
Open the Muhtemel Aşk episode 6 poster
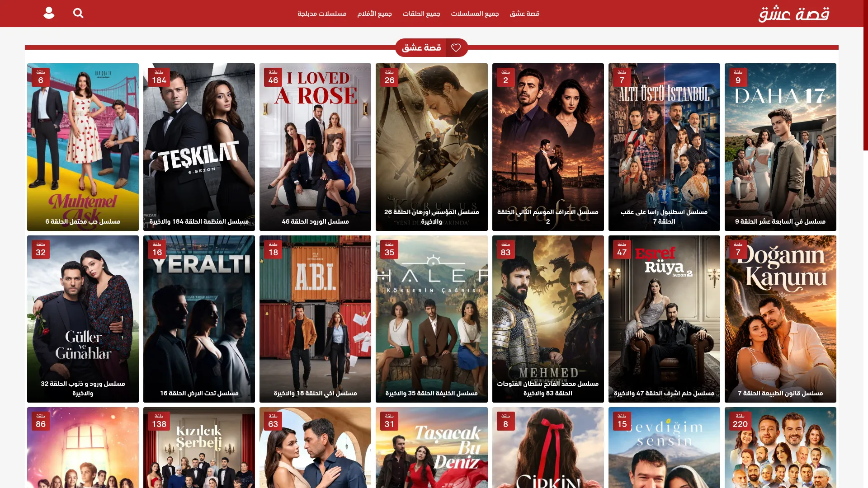(x=83, y=147)
